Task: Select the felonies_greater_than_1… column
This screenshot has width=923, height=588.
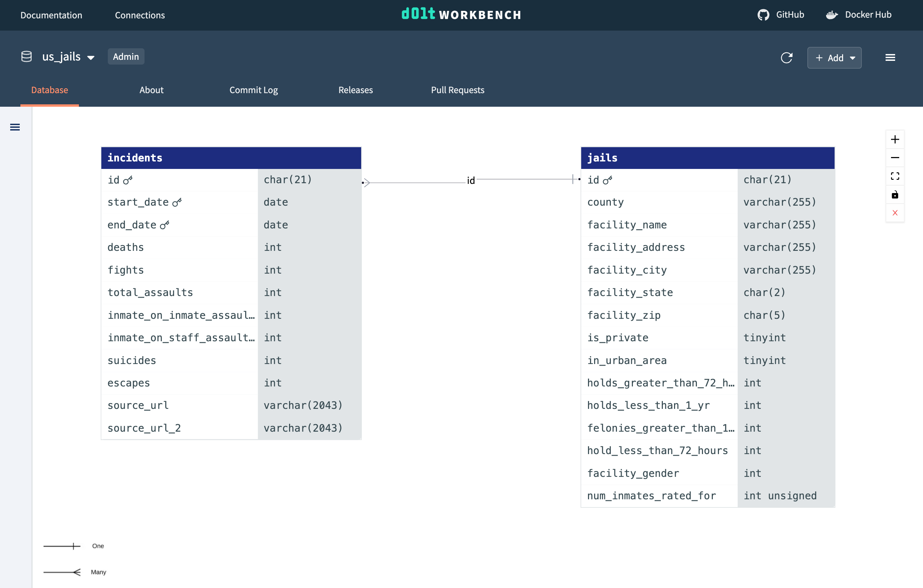Action: (708, 428)
